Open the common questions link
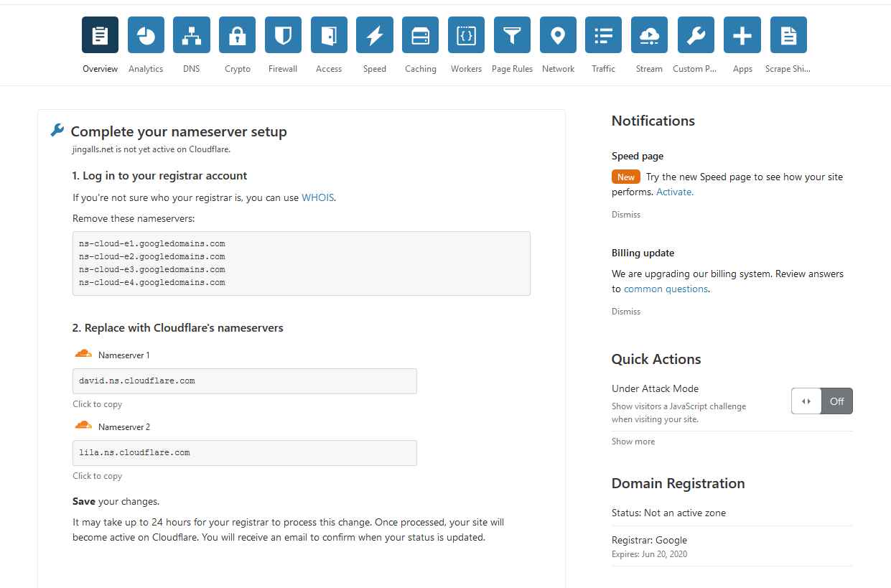This screenshot has height=588, width=891. coord(666,289)
